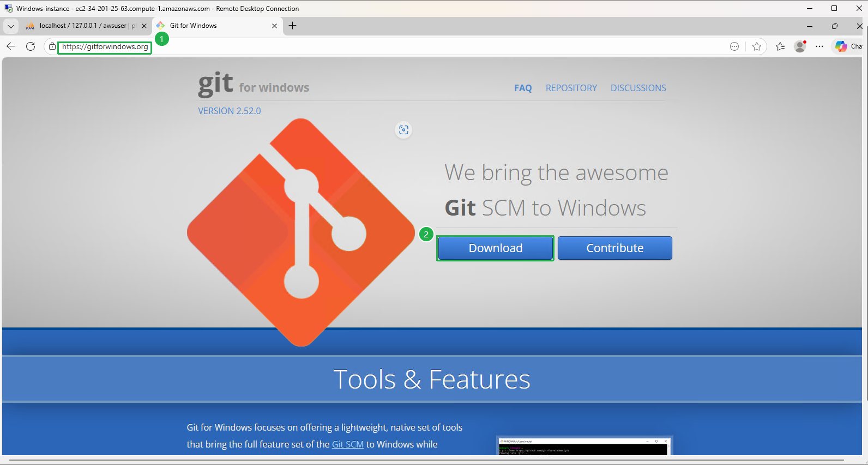Open the DISCUSSIONS link
This screenshot has width=868, height=465.
638,88
